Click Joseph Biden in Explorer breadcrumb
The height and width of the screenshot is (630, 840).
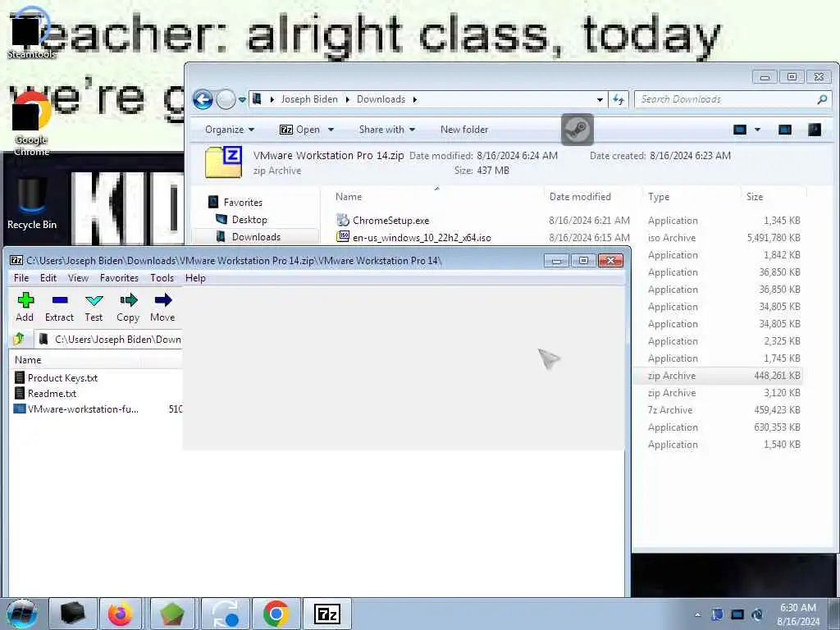tap(309, 99)
